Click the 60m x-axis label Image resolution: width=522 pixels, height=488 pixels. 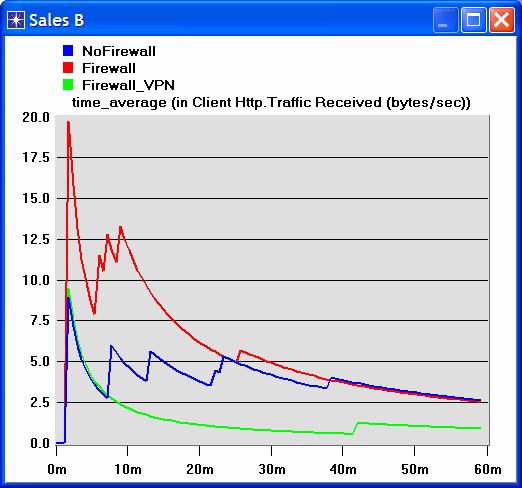488,470
